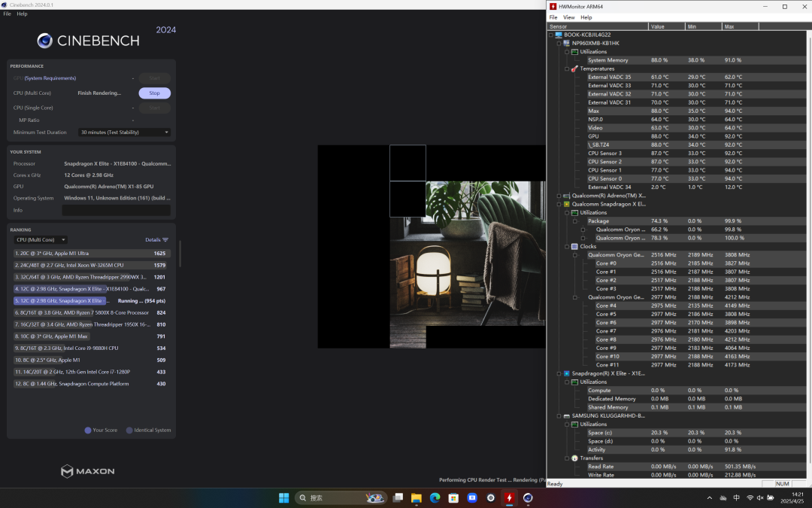Click the Value column header in HWMonitor
The height and width of the screenshot is (508, 812).
pyautogui.click(x=666, y=26)
